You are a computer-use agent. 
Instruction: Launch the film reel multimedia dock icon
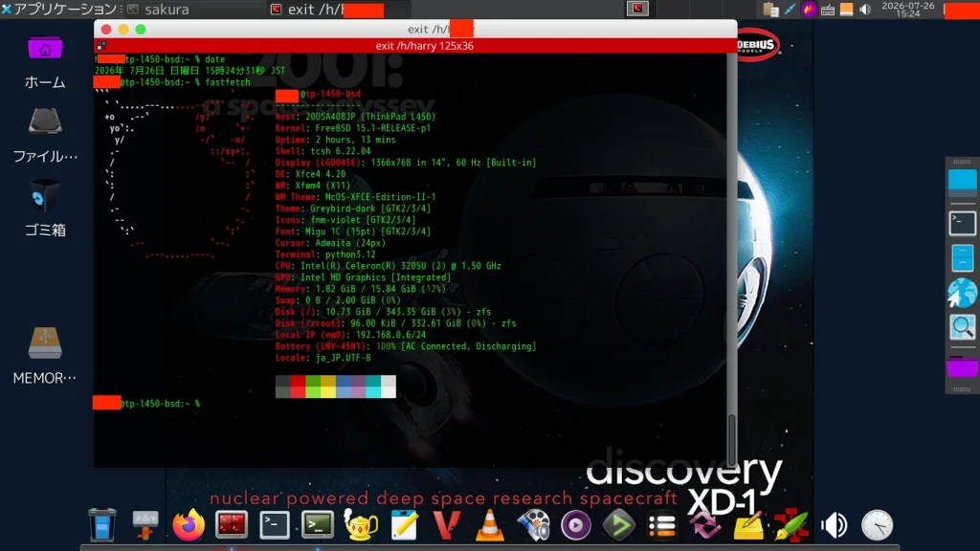pos(533,525)
